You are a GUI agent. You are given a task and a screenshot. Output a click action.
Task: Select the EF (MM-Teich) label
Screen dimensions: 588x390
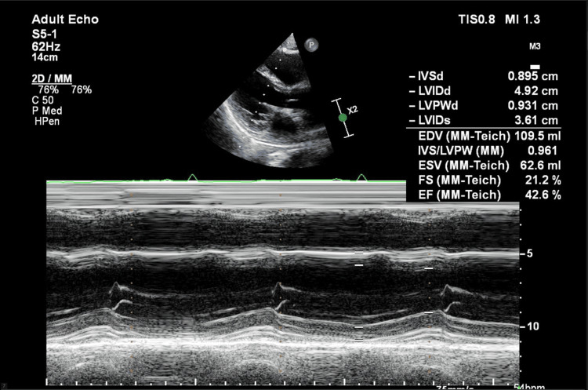click(459, 195)
